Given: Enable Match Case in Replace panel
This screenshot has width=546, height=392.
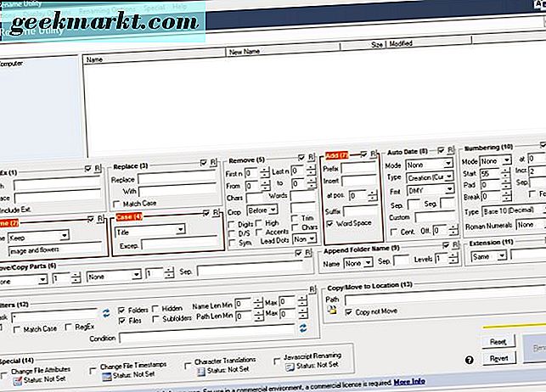Looking at the screenshot, I should pos(117,204).
